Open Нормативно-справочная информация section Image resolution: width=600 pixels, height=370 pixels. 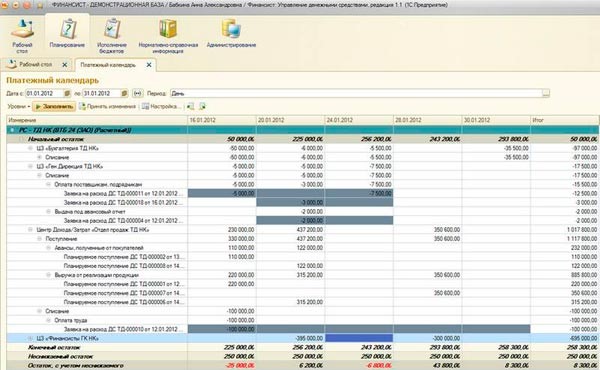pos(168,36)
